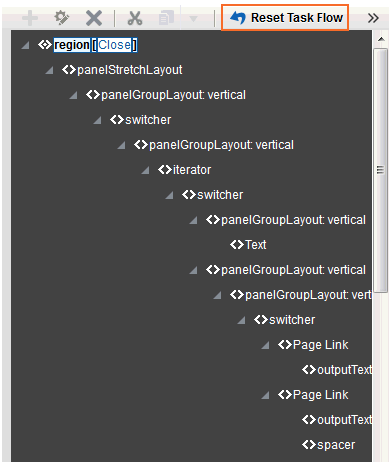Collapse the panelStretchLayout node
This screenshot has height=462, width=389.
tap(49, 70)
